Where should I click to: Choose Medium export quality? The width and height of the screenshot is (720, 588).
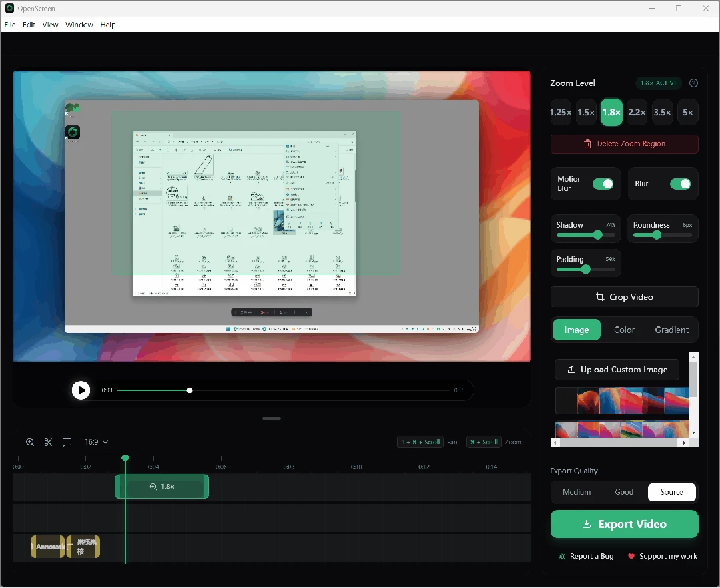tap(577, 492)
